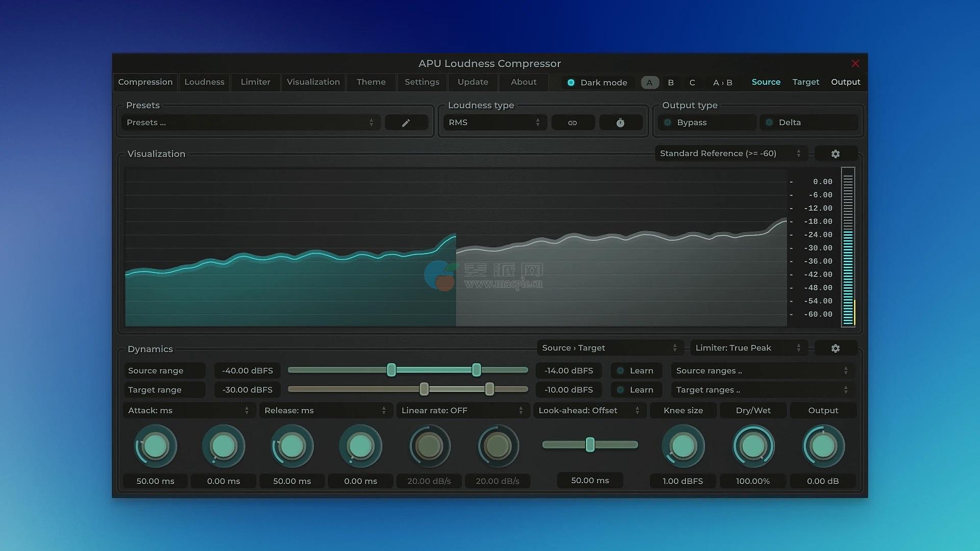
Task: Click the loudness stopwatch timer icon
Action: 620,123
